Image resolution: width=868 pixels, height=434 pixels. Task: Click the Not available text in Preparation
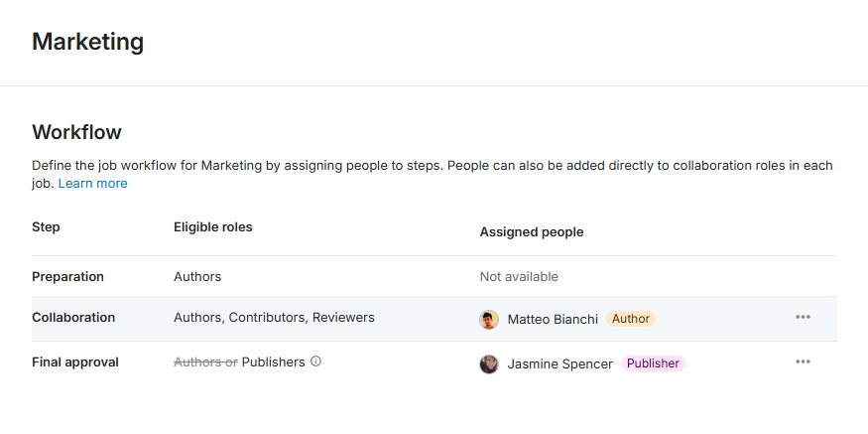click(x=519, y=277)
